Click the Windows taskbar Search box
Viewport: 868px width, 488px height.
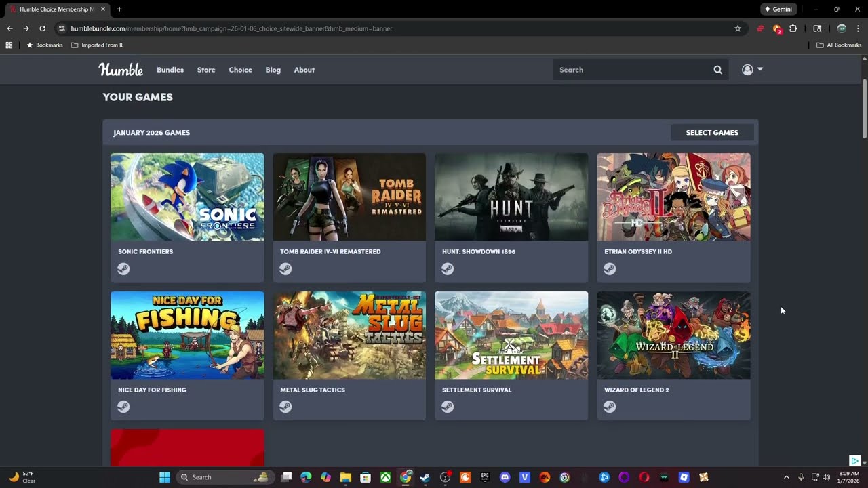click(x=224, y=477)
